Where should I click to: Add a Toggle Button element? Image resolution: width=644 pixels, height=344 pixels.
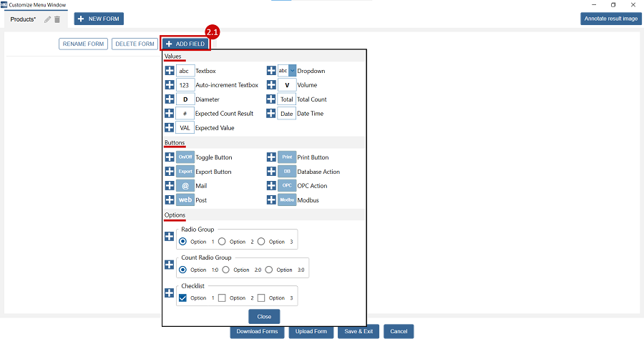pos(170,157)
